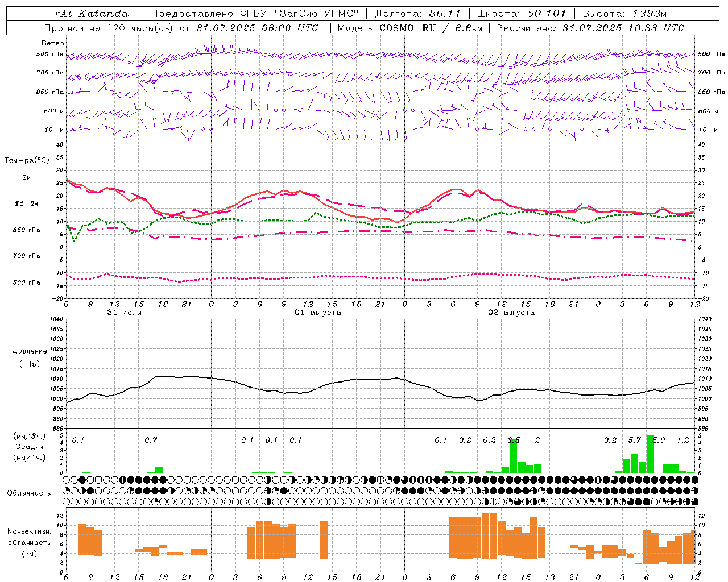This screenshot has width=728, height=582.
Task: Click the precipitation amount 1.2
Action: (x=683, y=440)
